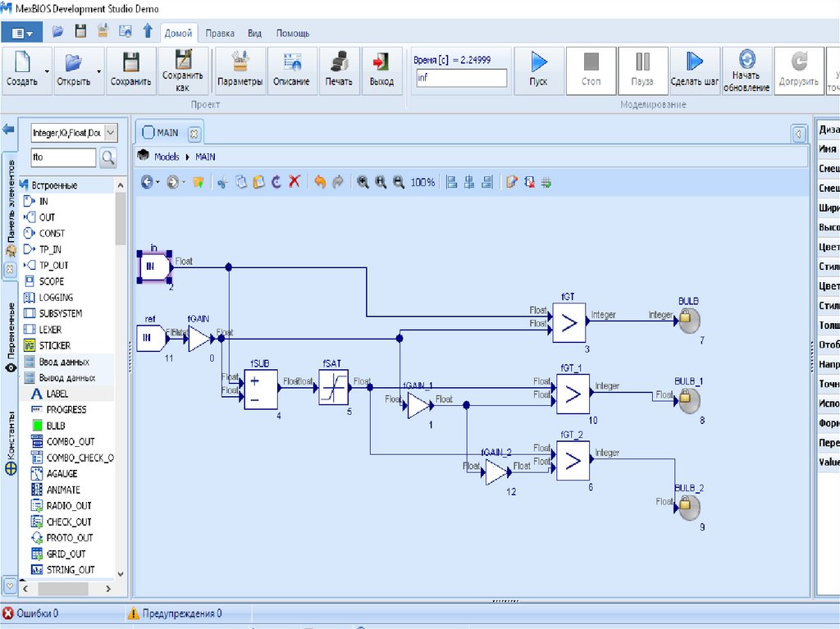
Task: Click the orange undo arrow
Action: [320, 182]
